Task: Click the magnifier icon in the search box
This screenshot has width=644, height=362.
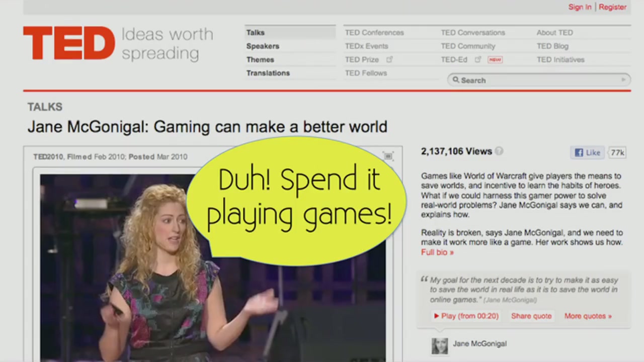Action: [456, 79]
